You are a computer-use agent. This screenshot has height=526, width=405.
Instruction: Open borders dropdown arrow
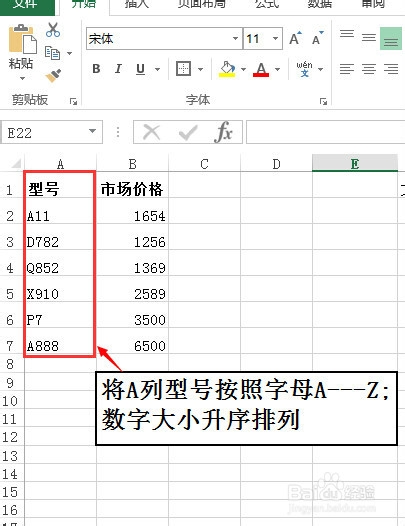[201, 69]
